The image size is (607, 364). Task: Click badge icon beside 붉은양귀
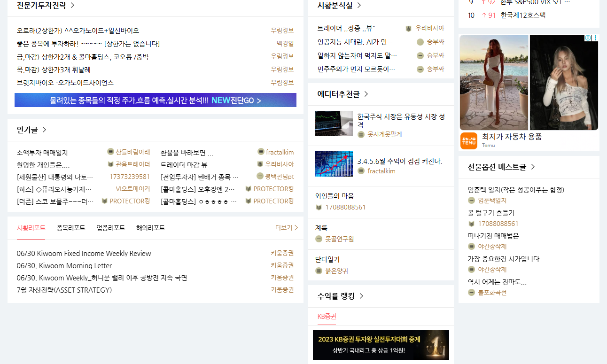[x=319, y=271]
